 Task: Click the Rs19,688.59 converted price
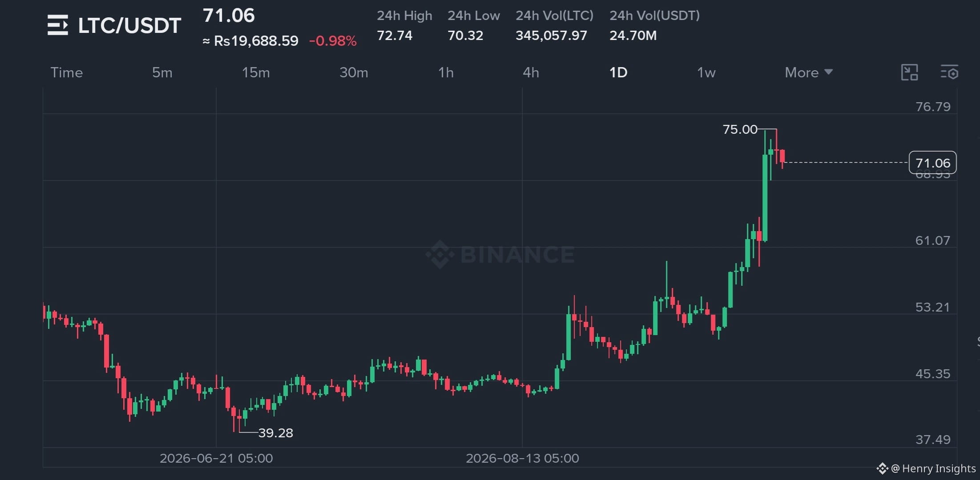click(256, 41)
